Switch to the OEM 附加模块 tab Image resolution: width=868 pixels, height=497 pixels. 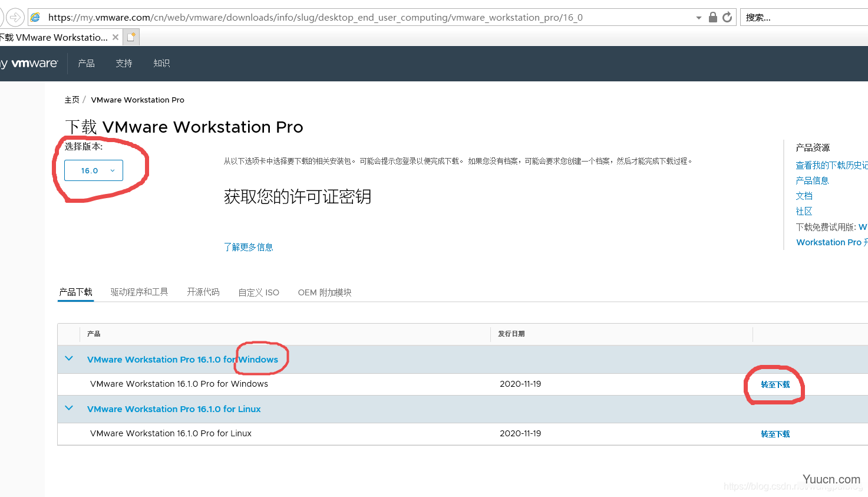point(325,292)
